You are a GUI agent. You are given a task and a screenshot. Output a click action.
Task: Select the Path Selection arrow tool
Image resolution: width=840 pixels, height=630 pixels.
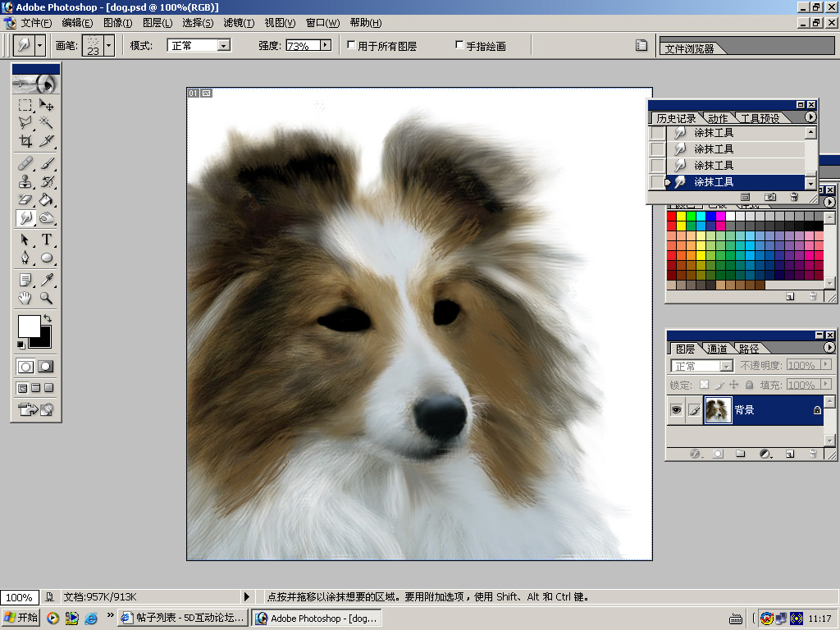(25, 240)
